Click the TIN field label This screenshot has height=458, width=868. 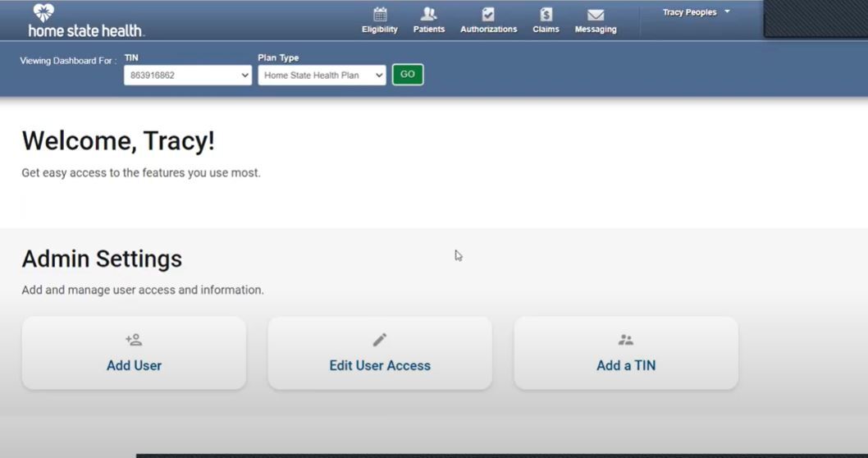click(131, 57)
